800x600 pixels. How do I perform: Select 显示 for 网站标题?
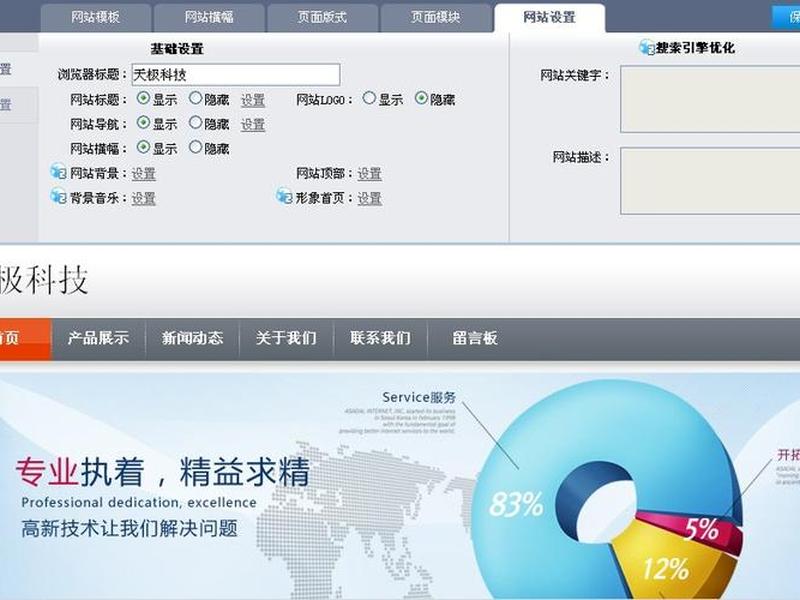tap(143, 98)
